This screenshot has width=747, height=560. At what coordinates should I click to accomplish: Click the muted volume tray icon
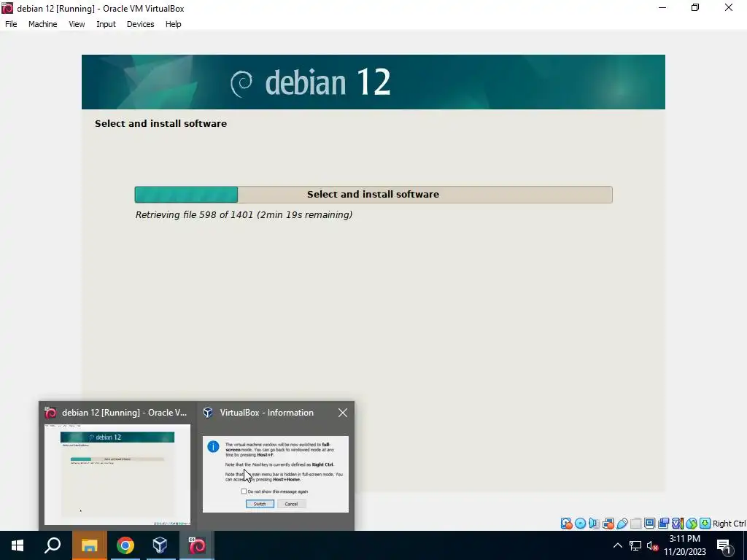[652, 546]
